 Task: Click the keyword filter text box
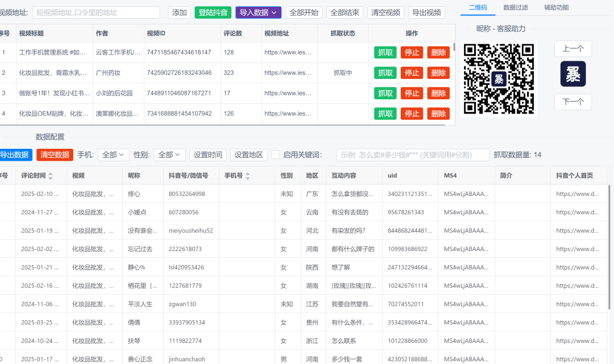coord(412,155)
